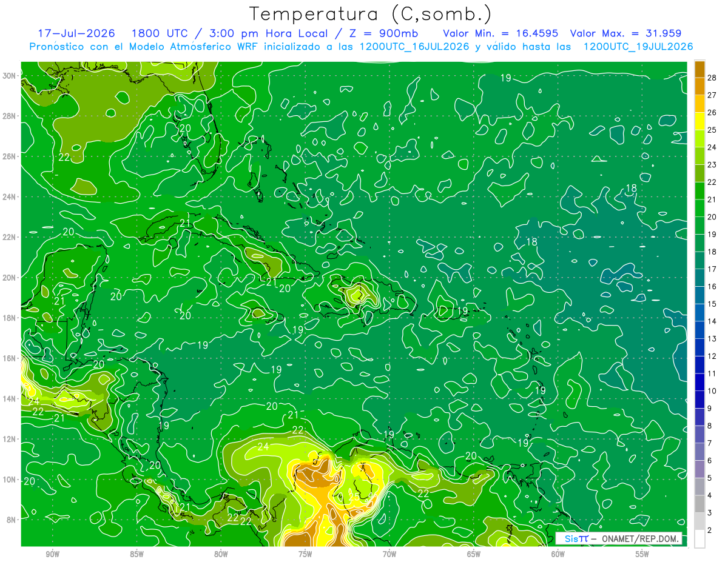Image resolution: width=728 pixels, height=562 pixels.
Task: Click the white swatch below 2 on colorbar
Action: click(699, 539)
